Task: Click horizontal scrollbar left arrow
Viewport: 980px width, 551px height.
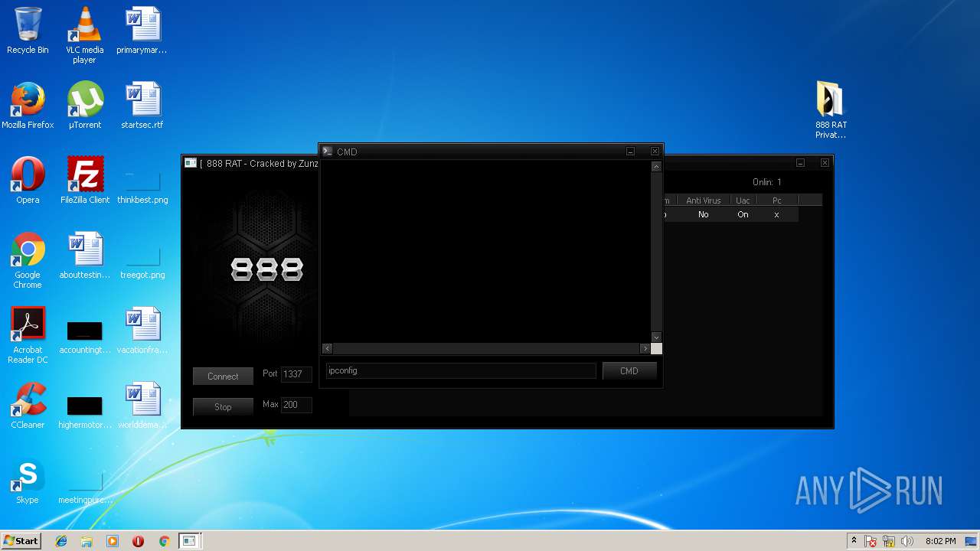Action: coord(327,348)
